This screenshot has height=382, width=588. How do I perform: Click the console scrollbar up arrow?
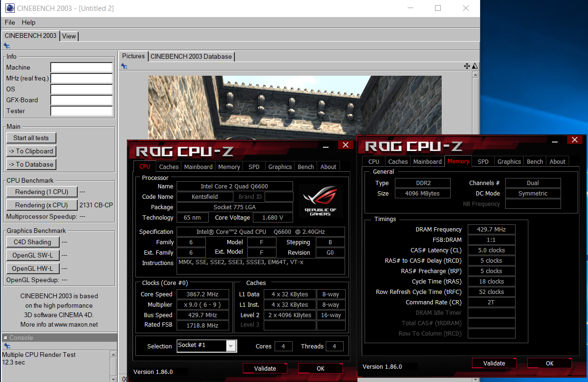(113, 355)
